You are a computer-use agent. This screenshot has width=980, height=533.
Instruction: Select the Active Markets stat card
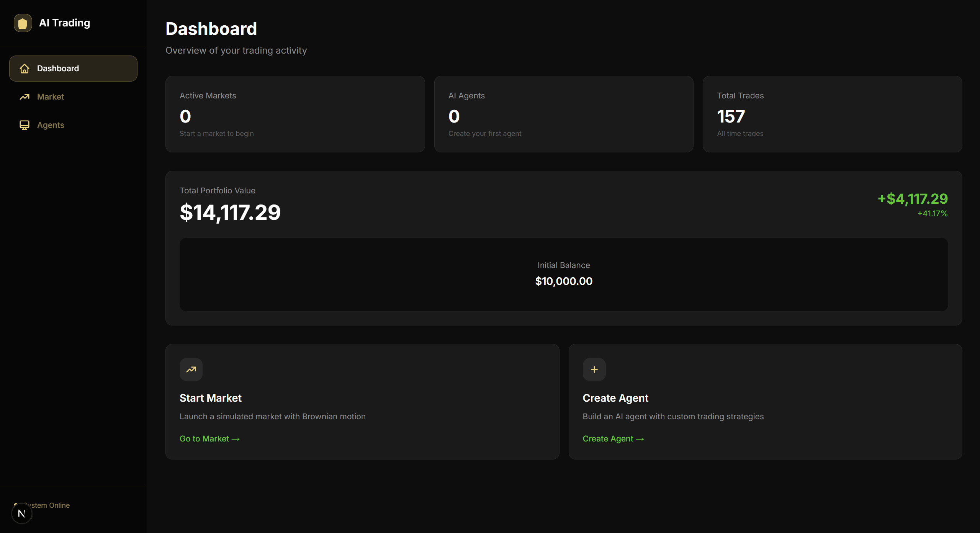click(x=295, y=114)
